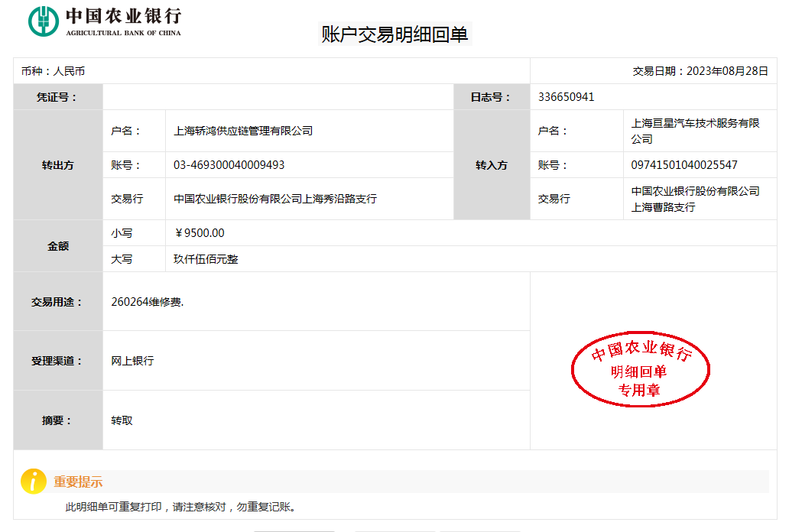Click the payer name 上海轿鸿供应链管理有限公司
This screenshot has width=789, height=532.
[243, 131]
